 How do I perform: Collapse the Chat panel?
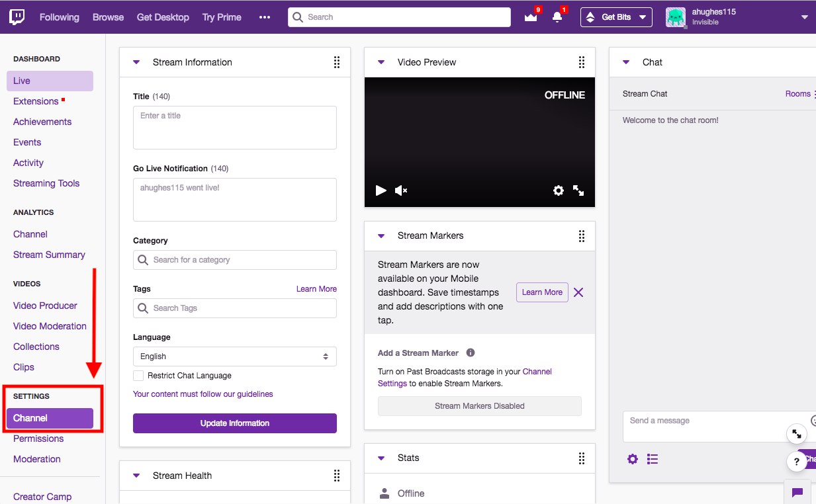coord(626,62)
